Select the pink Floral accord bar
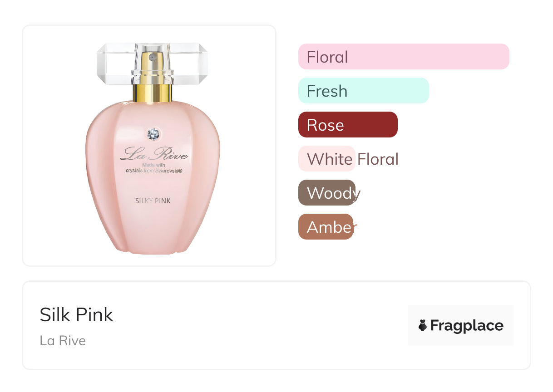 click(403, 57)
